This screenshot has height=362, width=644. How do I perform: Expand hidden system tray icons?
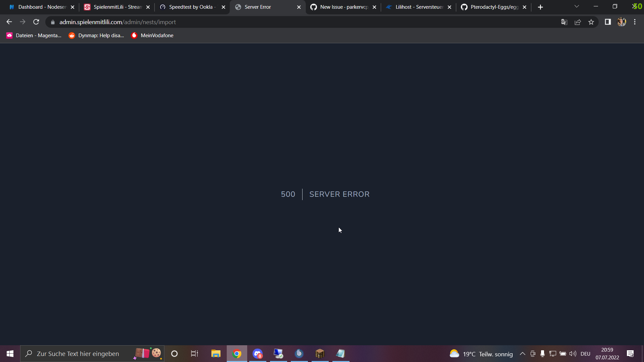pyautogui.click(x=522, y=354)
